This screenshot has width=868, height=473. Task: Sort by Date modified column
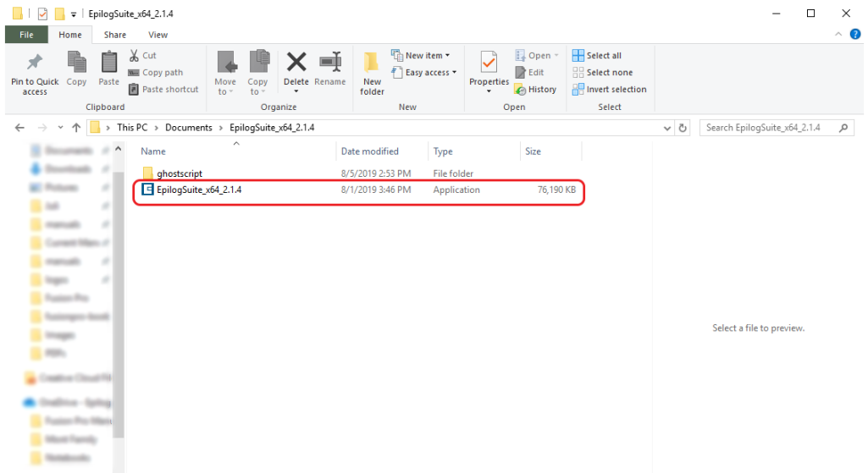pos(369,151)
